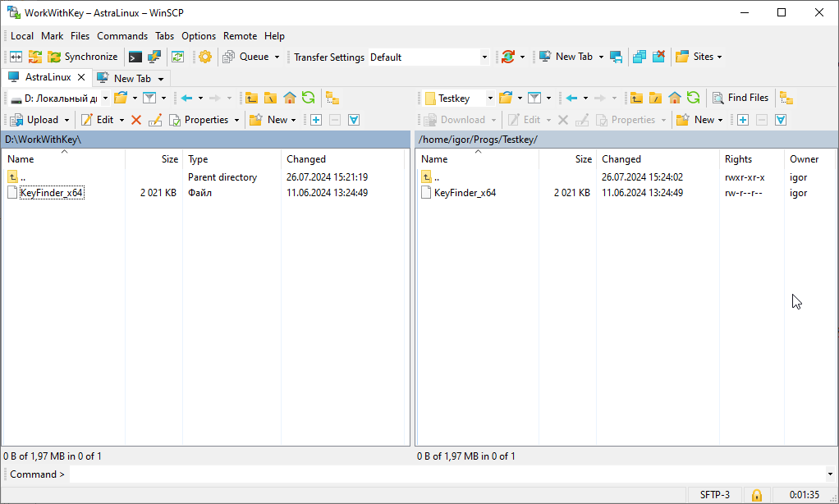Click the Synchronize button
Viewport: 839px width, 504px height.
(83, 57)
